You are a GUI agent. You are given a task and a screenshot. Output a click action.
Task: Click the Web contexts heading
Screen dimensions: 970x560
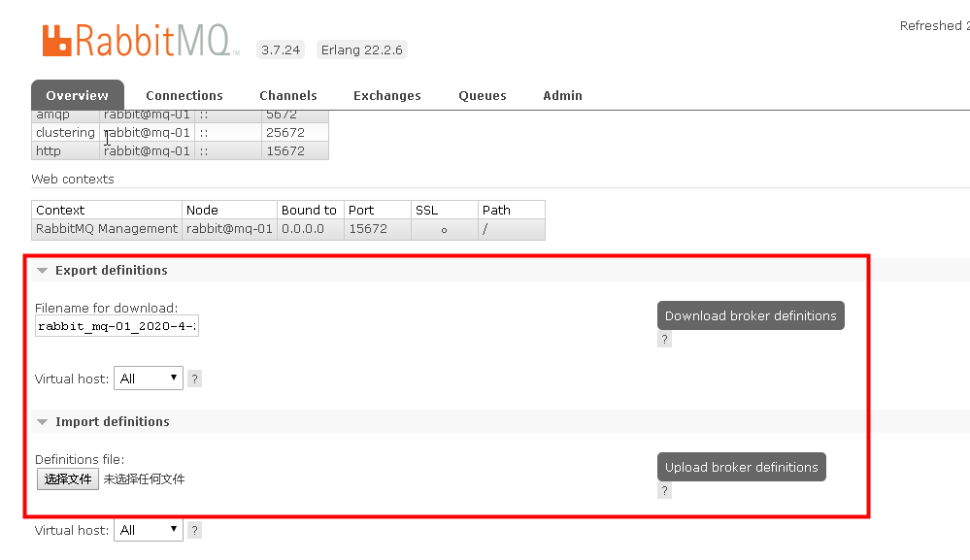pyautogui.click(x=73, y=180)
